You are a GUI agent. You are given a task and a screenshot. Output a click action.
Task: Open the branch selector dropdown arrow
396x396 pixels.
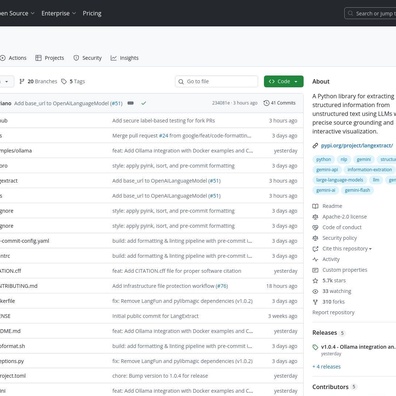(7, 81)
